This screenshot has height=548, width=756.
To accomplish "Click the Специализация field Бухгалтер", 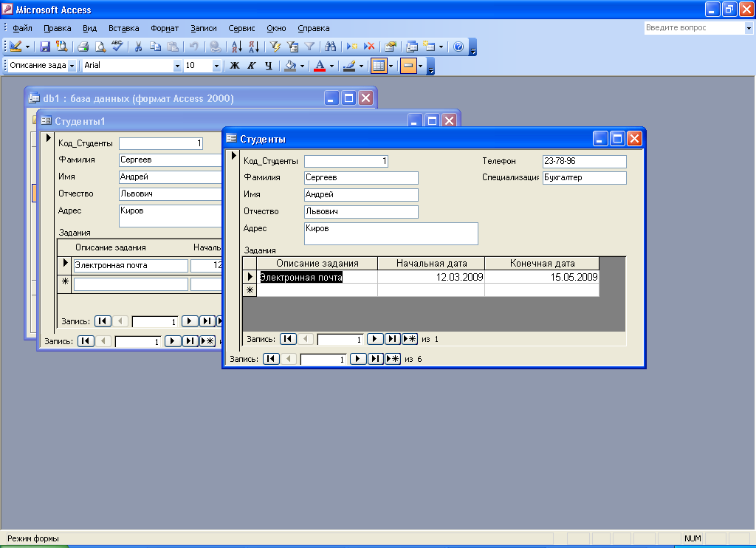I will click(x=585, y=177).
